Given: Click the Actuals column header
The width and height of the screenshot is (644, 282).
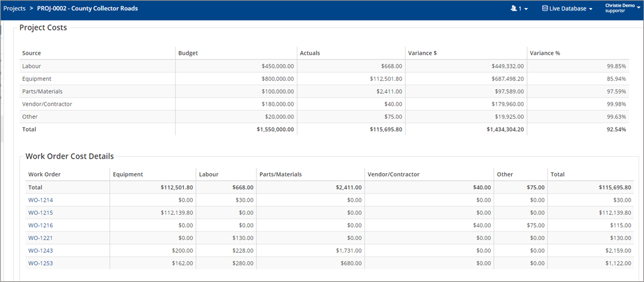Looking at the screenshot, I should tap(310, 53).
